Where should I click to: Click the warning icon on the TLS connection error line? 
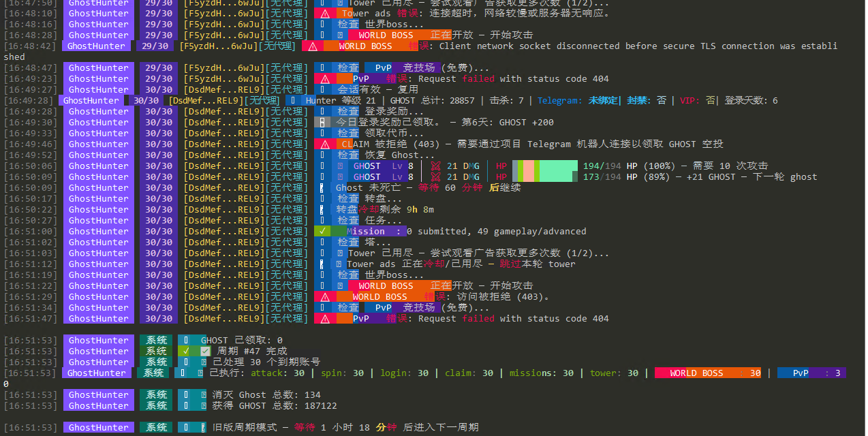(312, 46)
